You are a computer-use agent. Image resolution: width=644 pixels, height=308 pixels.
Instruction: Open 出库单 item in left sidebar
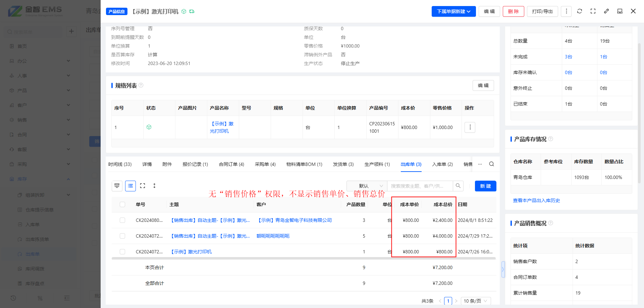click(33, 254)
